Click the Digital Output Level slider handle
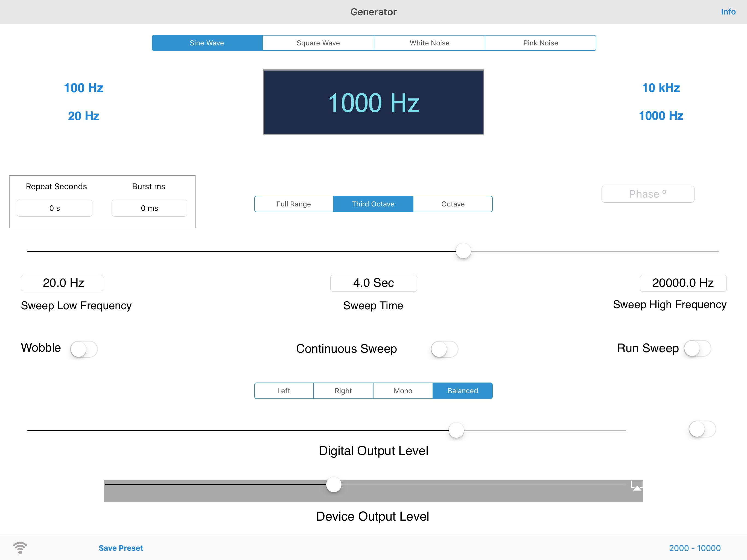 click(x=456, y=430)
